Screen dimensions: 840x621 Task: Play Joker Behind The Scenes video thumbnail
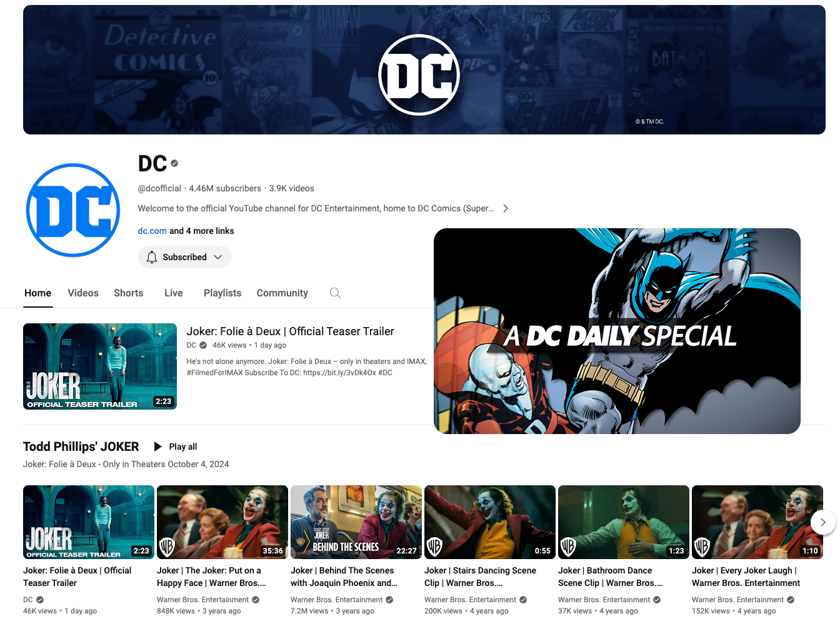[356, 522]
